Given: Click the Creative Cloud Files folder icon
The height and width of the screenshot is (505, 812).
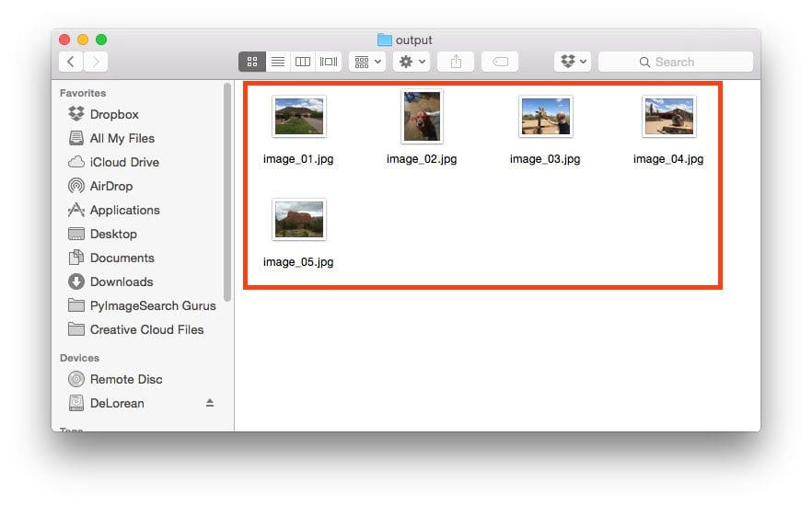Looking at the screenshot, I should tap(76, 329).
